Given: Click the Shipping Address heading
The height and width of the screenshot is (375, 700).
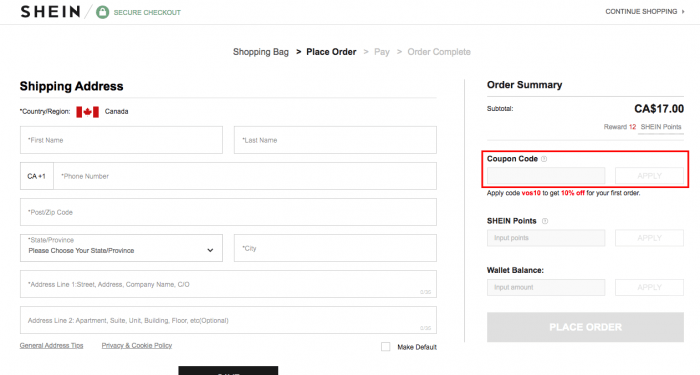Looking at the screenshot, I should click(x=71, y=86).
